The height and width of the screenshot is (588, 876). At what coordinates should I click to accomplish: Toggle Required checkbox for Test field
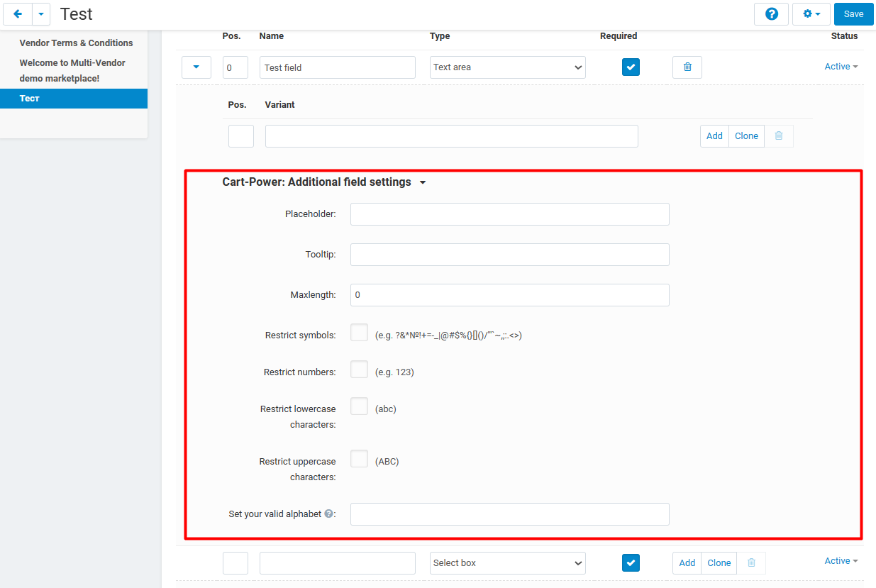pos(631,67)
